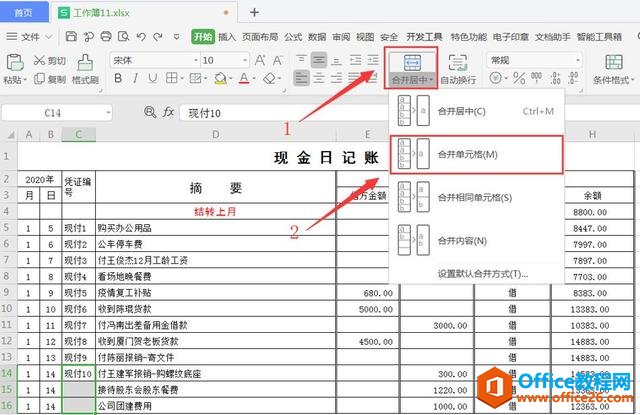Viewport: 640px width, 415px height.
Task: Toggle Italic formatting
Action: point(136,78)
